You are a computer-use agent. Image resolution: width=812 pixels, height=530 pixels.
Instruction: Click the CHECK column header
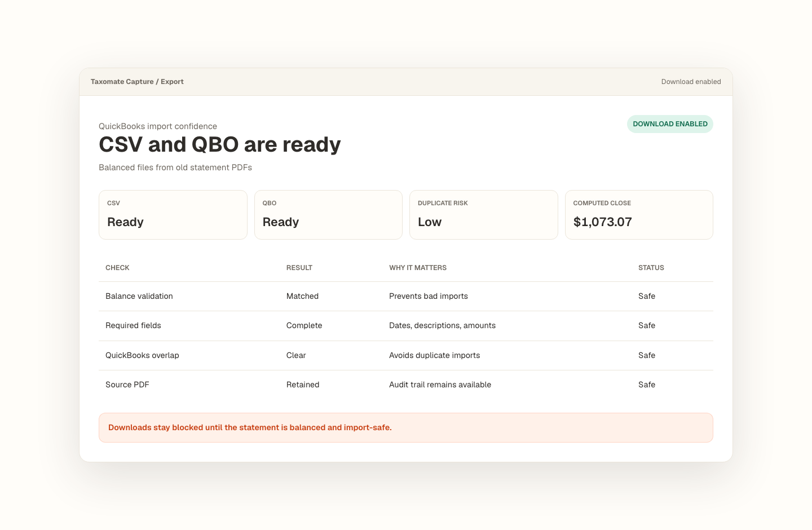(117, 268)
